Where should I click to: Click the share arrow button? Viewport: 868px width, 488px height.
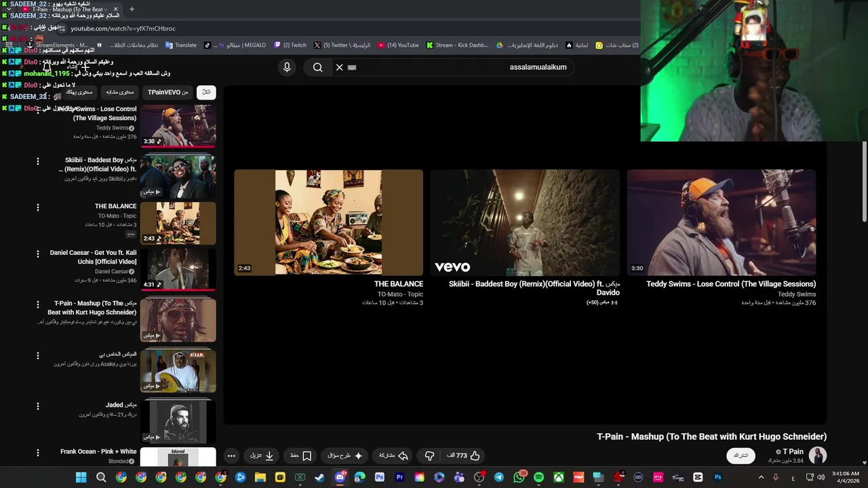tap(393, 455)
